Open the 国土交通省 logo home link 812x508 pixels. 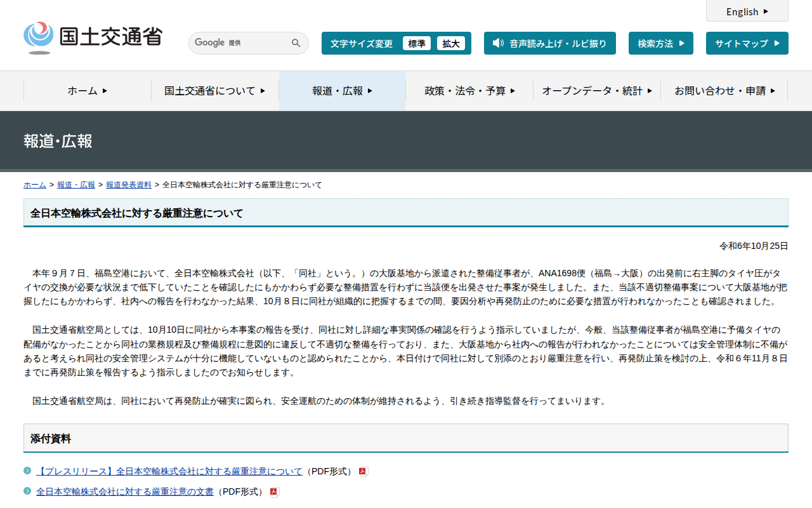pos(93,37)
